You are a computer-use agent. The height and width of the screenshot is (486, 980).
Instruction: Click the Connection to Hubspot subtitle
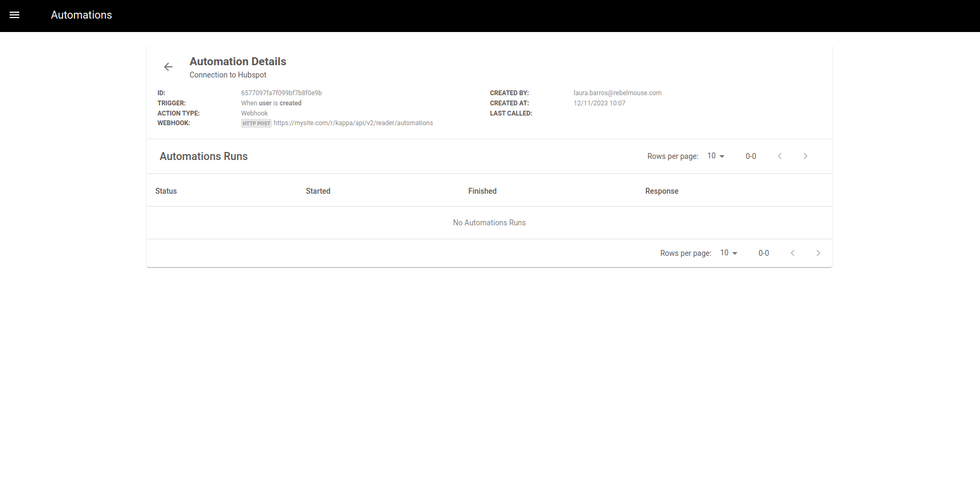click(228, 75)
